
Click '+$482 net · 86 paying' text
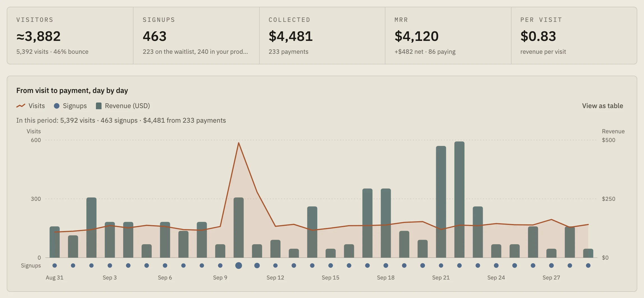click(425, 52)
